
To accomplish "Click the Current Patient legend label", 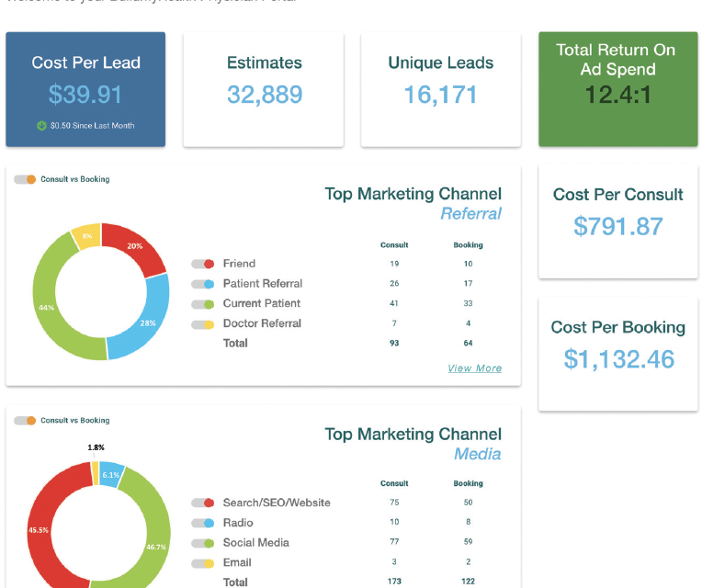I will [x=262, y=303].
